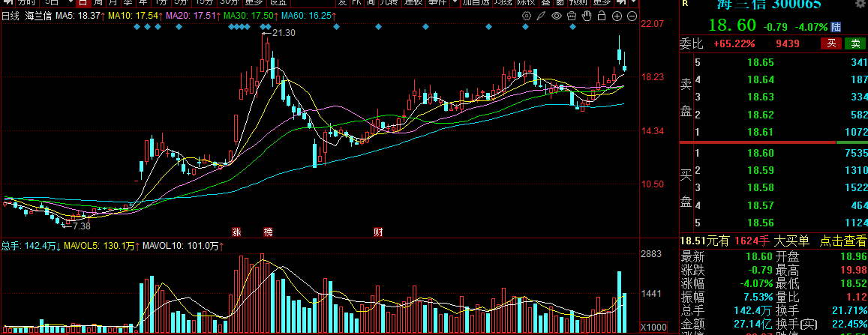Image resolution: width=868 pixels, height=335 pixels.
Task: Click the 21.30 high price label
Action: [284, 33]
